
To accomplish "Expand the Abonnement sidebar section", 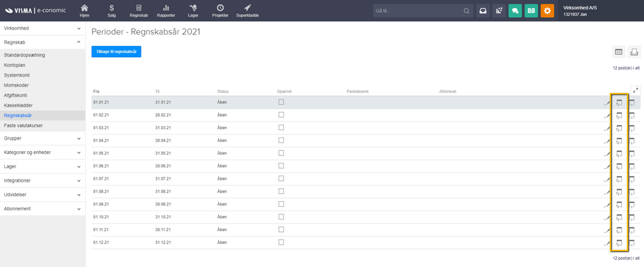I will point(42,209).
